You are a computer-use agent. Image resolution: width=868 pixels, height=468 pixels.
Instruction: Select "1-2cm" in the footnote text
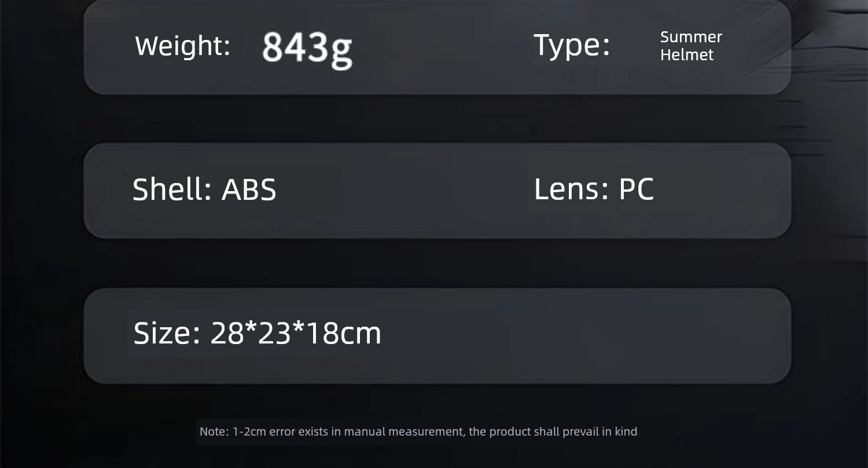[x=249, y=432]
